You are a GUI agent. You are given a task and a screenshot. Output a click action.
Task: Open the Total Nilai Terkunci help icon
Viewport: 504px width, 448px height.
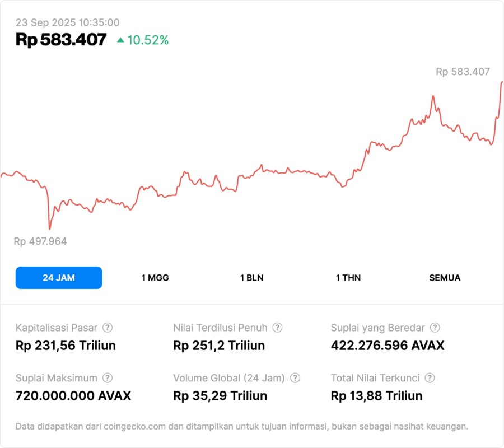pos(429,378)
